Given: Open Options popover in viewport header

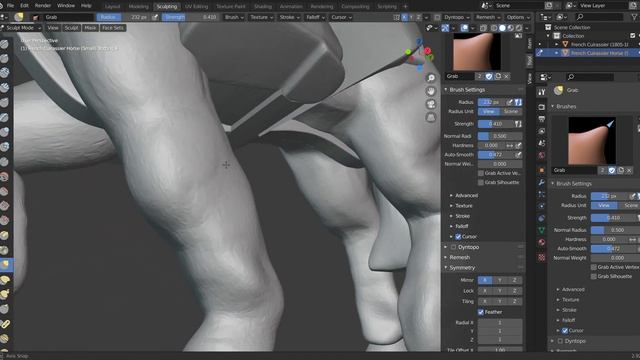Looking at the screenshot, I should [x=518, y=17].
